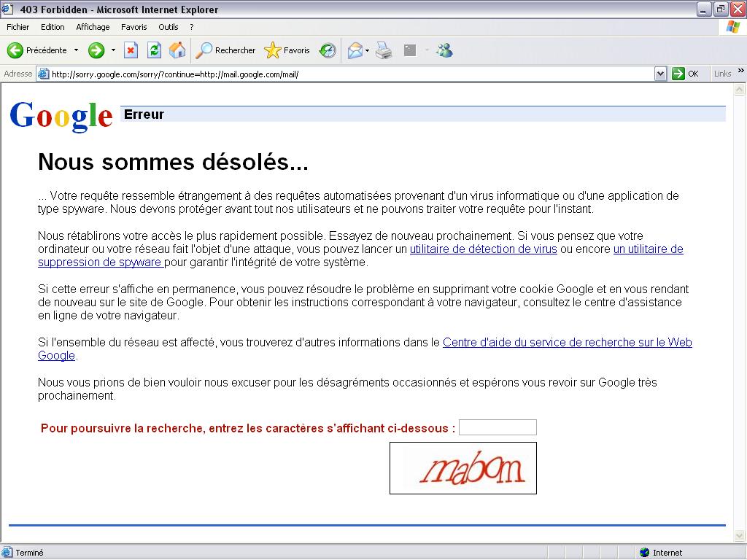The image size is (747, 560).
Task: Click the IE icon in title bar
Action: click(x=7, y=9)
